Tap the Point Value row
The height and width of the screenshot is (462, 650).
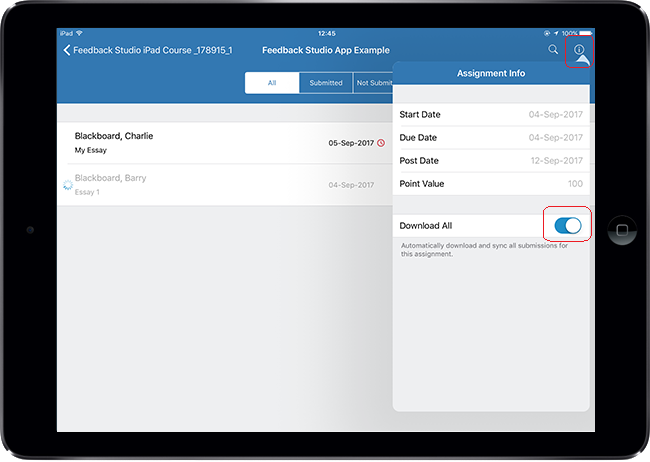pyautogui.click(x=491, y=184)
